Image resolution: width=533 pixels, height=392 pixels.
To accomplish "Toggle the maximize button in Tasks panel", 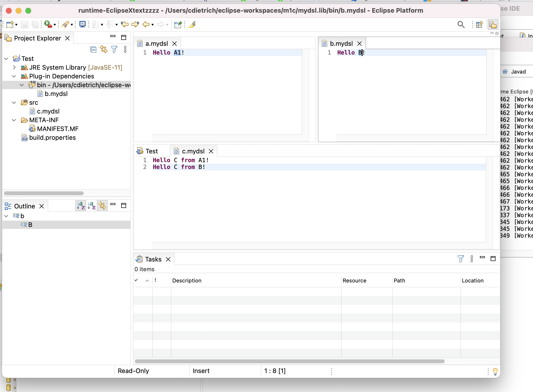I will tap(493, 258).
